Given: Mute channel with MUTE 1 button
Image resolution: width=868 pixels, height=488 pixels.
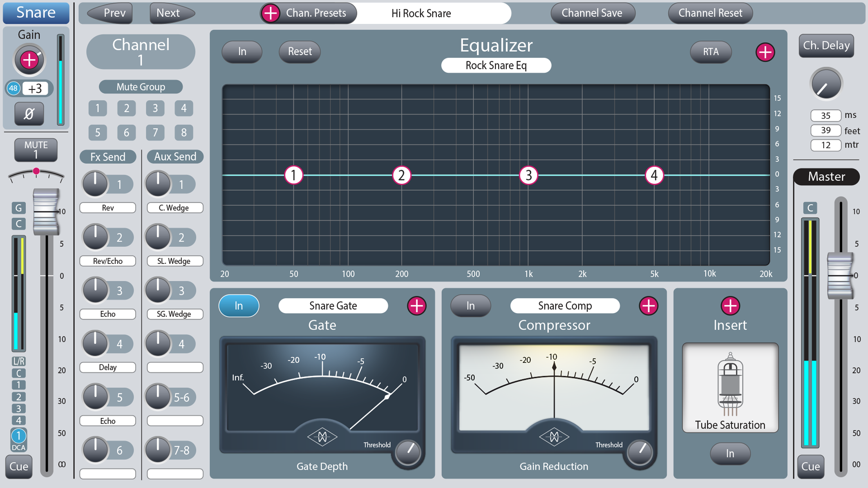Looking at the screenshot, I should (36, 150).
